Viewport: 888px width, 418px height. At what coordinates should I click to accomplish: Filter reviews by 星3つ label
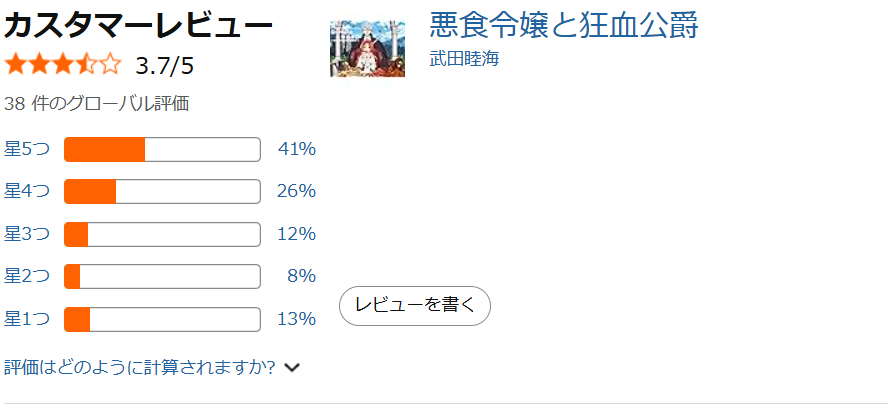coord(27,234)
